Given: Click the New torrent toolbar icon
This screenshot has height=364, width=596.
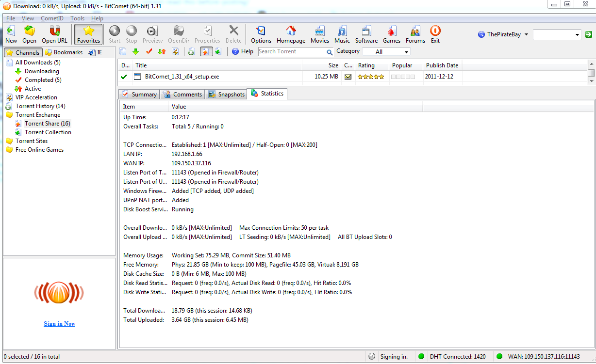Looking at the screenshot, I should click(11, 34).
